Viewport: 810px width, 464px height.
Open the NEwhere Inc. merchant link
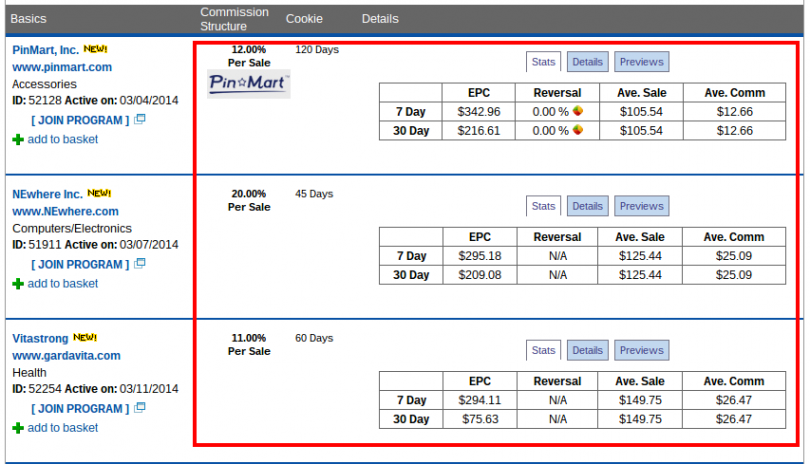(x=48, y=194)
